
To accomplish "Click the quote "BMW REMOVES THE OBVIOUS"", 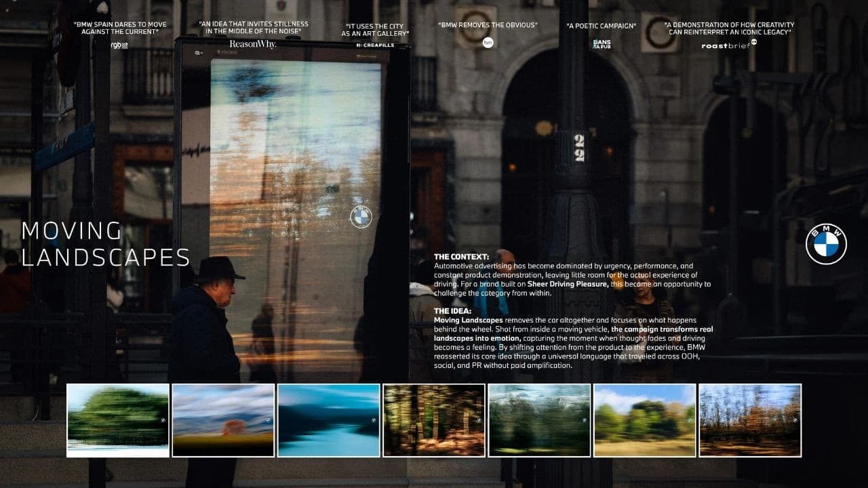I will point(488,25).
